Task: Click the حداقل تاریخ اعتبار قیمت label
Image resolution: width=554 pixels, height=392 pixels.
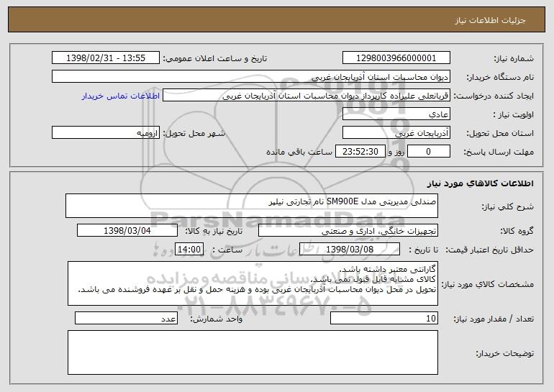Action: pos(489,250)
